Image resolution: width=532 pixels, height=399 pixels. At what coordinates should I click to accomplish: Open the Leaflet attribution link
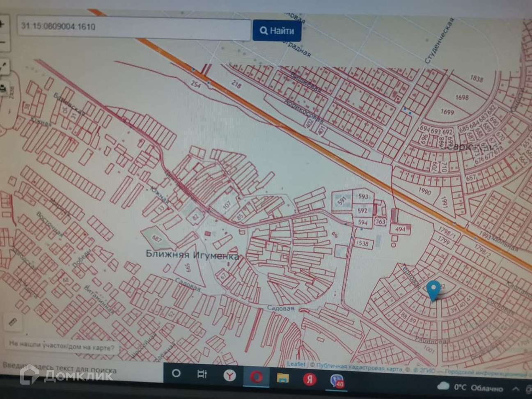(296, 364)
